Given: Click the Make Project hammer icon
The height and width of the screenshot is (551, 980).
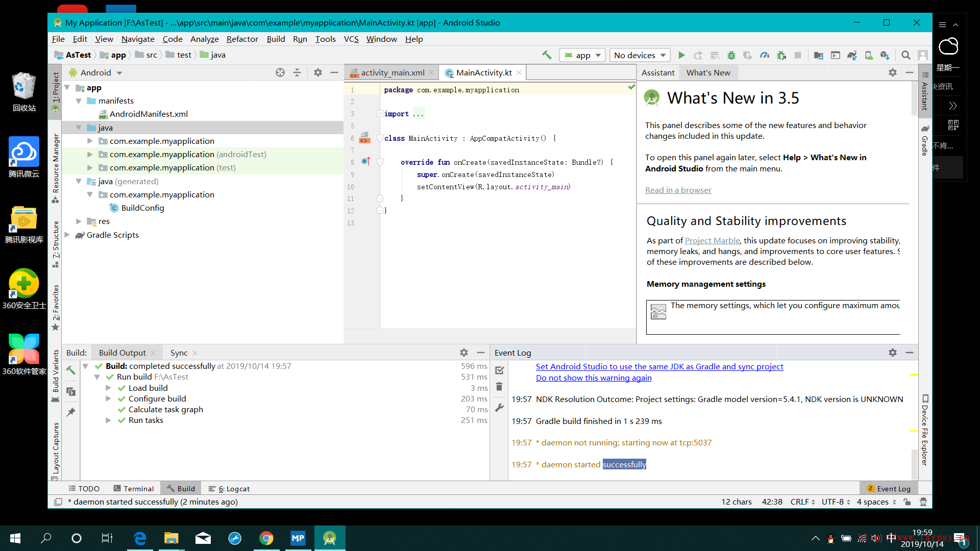Looking at the screenshot, I should [547, 55].
